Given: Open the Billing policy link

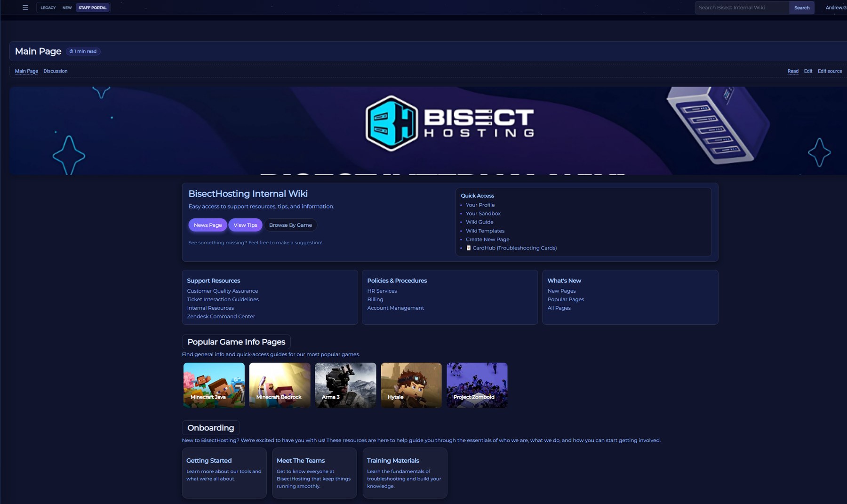Looking at the screenshot, I should click(376, 300).
